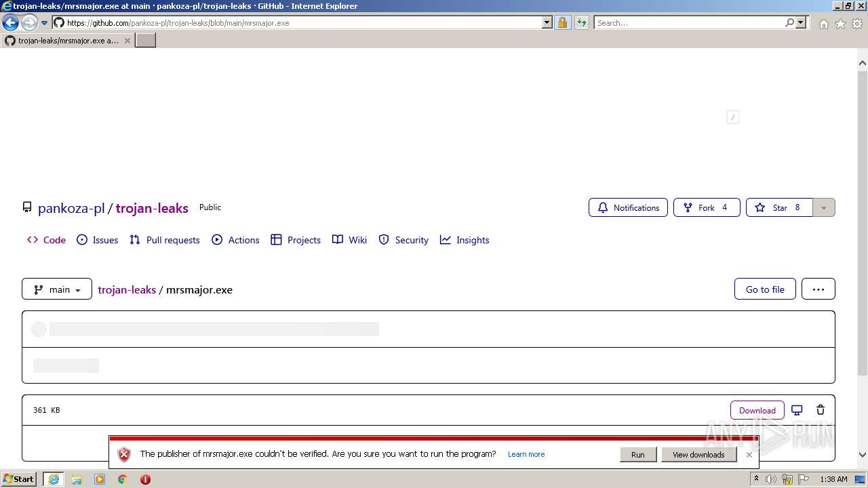
Task: Expand the Star lists dropdown arrow
Action: [x=824, y=207]
